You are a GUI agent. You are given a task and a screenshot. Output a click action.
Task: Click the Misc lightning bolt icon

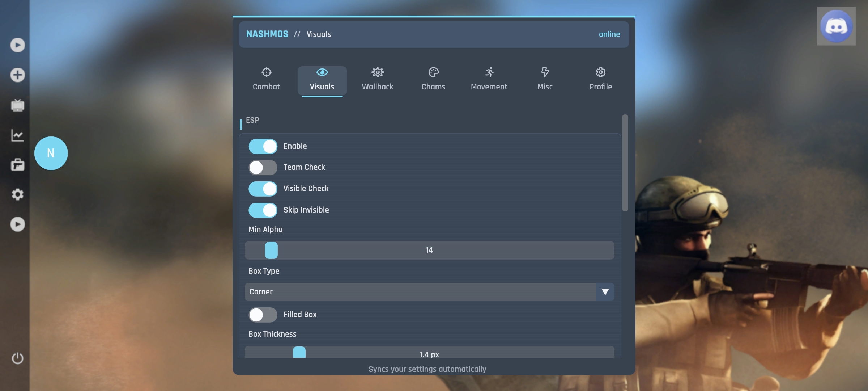tap(545, 72)
